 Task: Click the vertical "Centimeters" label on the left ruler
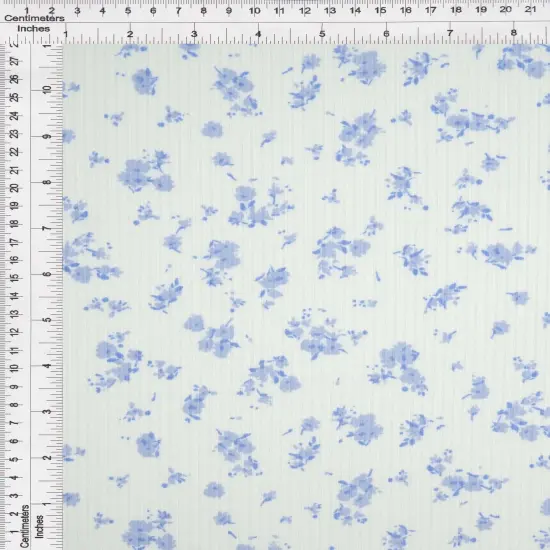pyautogui.click(x=24, y=526)
